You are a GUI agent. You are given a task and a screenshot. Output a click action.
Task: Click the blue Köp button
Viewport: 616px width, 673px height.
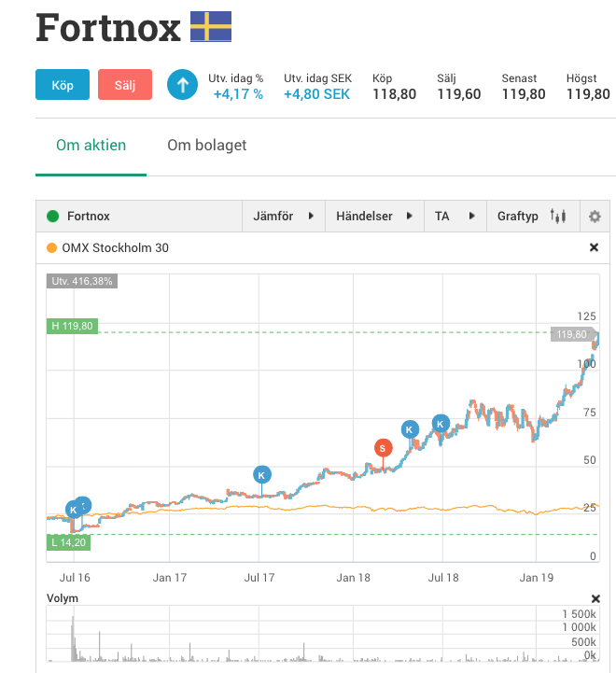point(63,85)
